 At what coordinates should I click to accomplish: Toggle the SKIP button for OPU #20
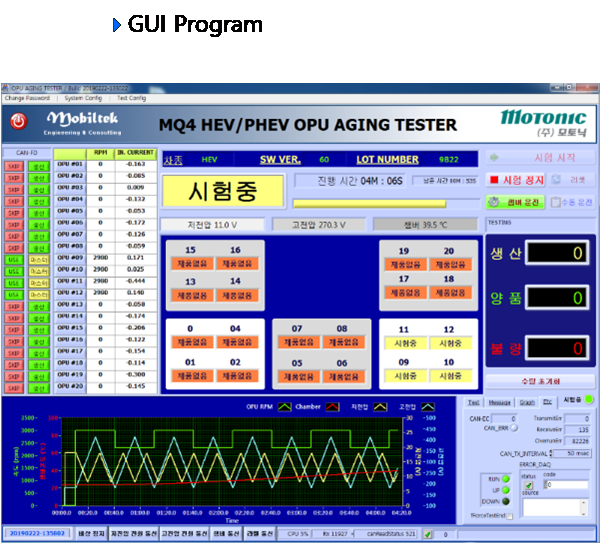click(x=14, y=388)
